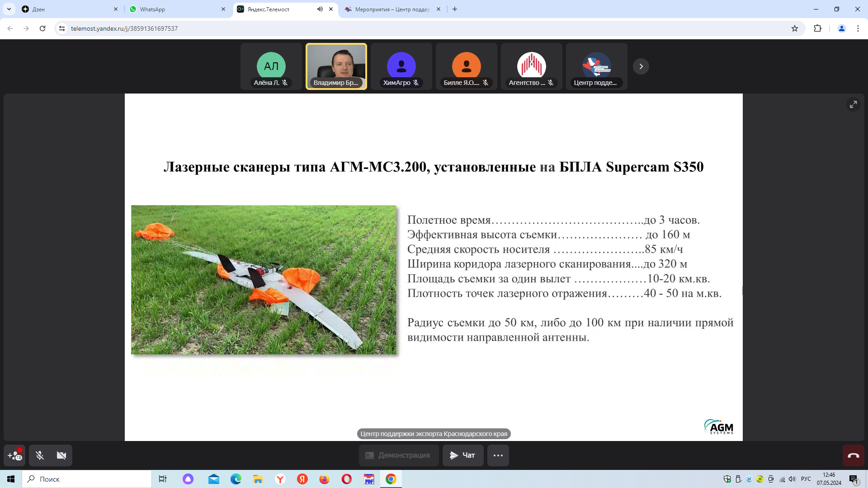Switch the РУС input language indicator
This screenshot has height=488, width=868.
click(806, 479)
